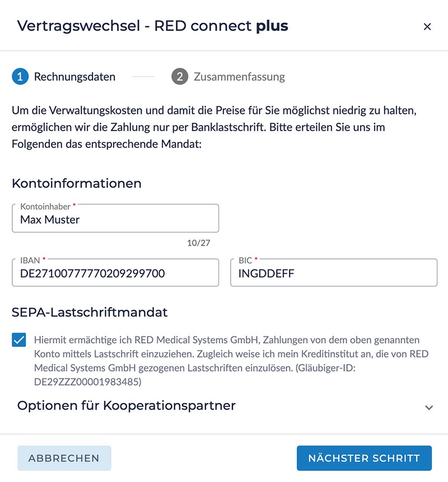This screenshot has width=448, height=482.
Task: Click the step 2 circle icon
Action: [x=179, y=77]
